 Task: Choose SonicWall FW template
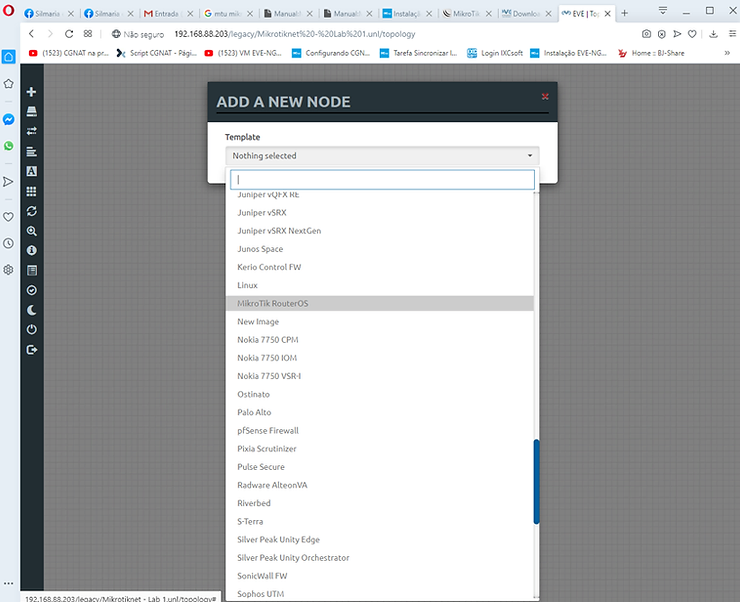click(x=380, y=576)
